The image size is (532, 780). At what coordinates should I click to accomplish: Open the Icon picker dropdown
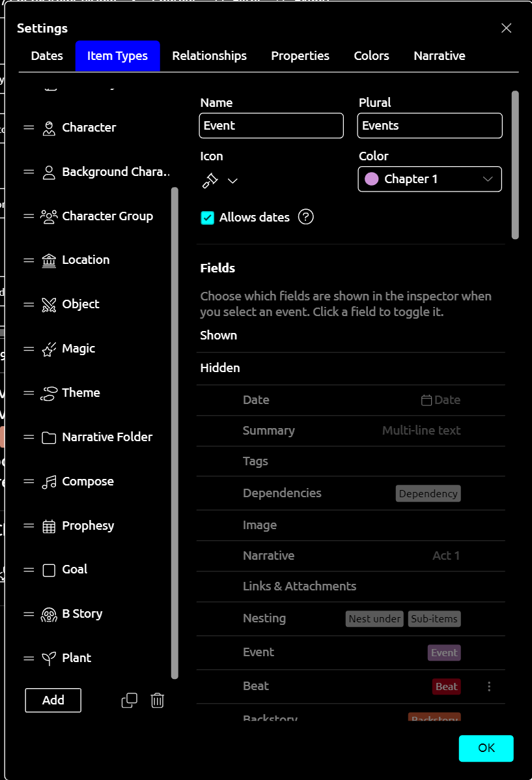click(219, 181)
